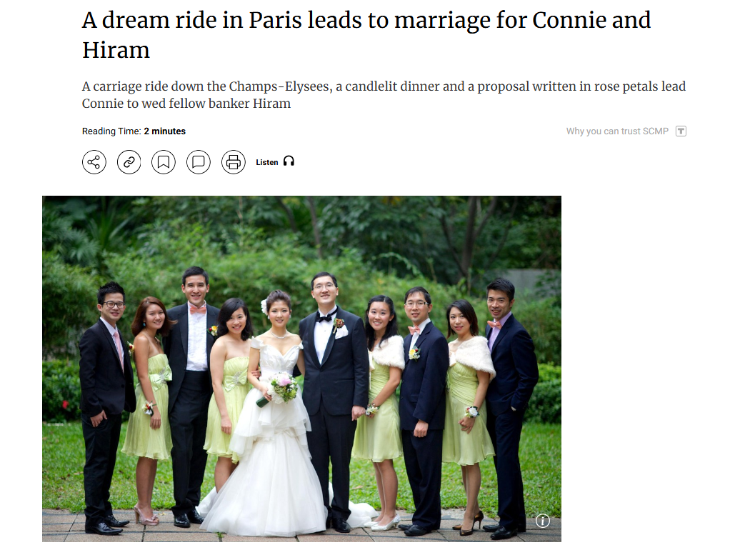Screen dimensions: 745x560
Task: Click the Reading Time label
Action: (111, 131)
